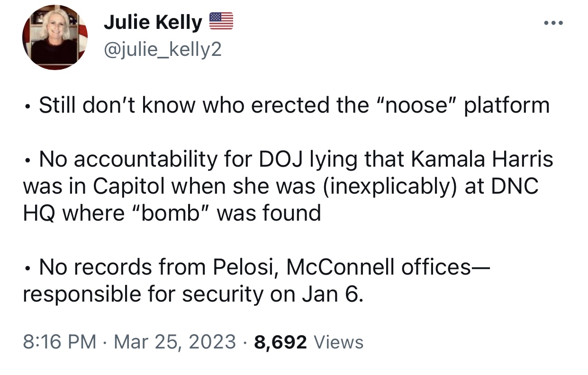Screen dimensions: 588x375
Task: Click the words Kamala Harris in tweet
Action: 482,160
